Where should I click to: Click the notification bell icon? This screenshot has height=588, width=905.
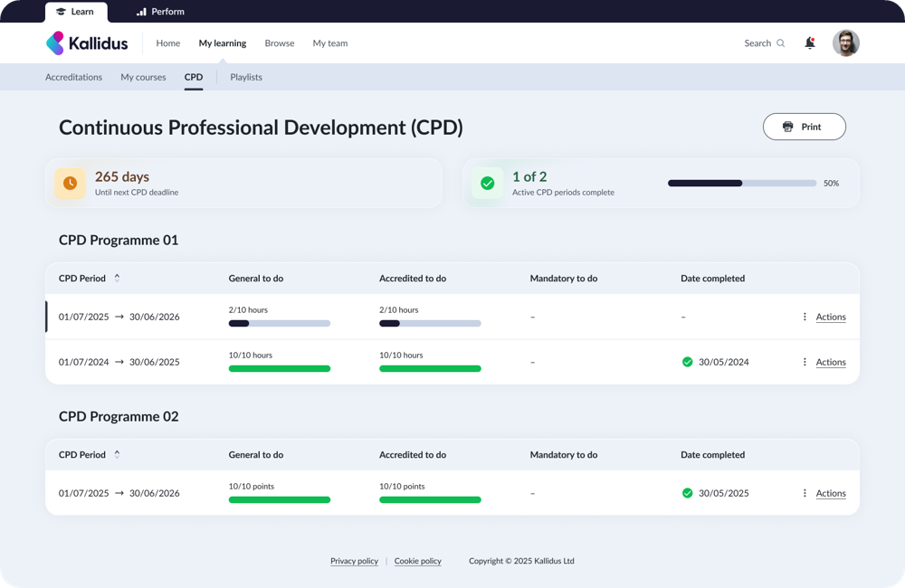coord(809,43)
